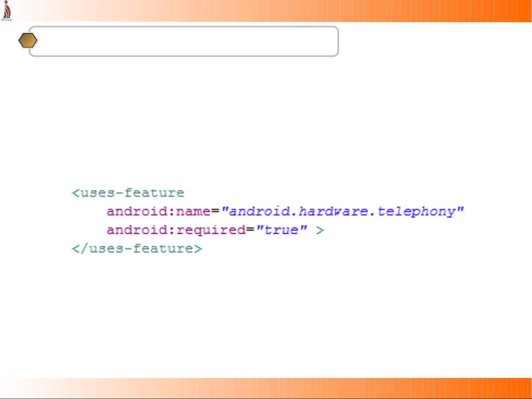Click the "android.hardware.telephony" string value
Viewport: 532px width, 399px height.
[x=342, y=211]
